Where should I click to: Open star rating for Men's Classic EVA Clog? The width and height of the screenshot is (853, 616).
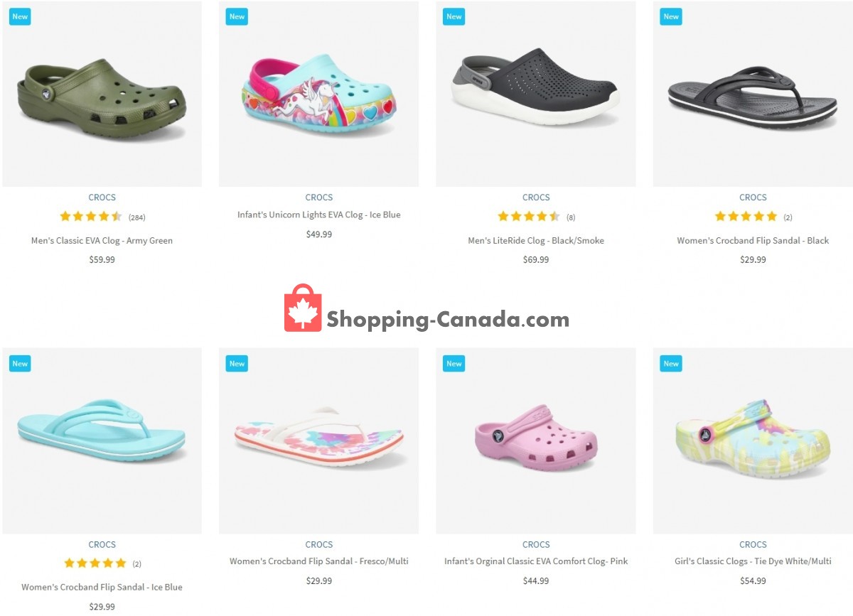click(91, 217)
